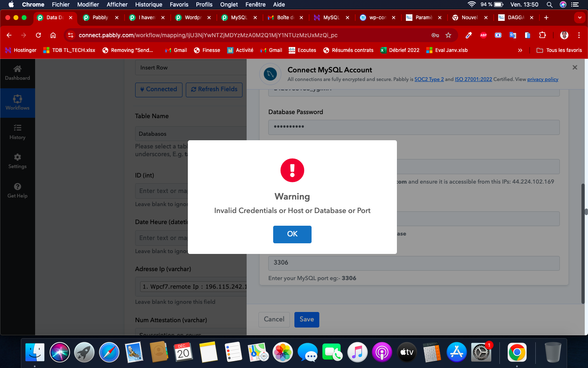Bookmark this page with the star icon
The height and width of the screenshot is (368, 588).
(448, 35)
